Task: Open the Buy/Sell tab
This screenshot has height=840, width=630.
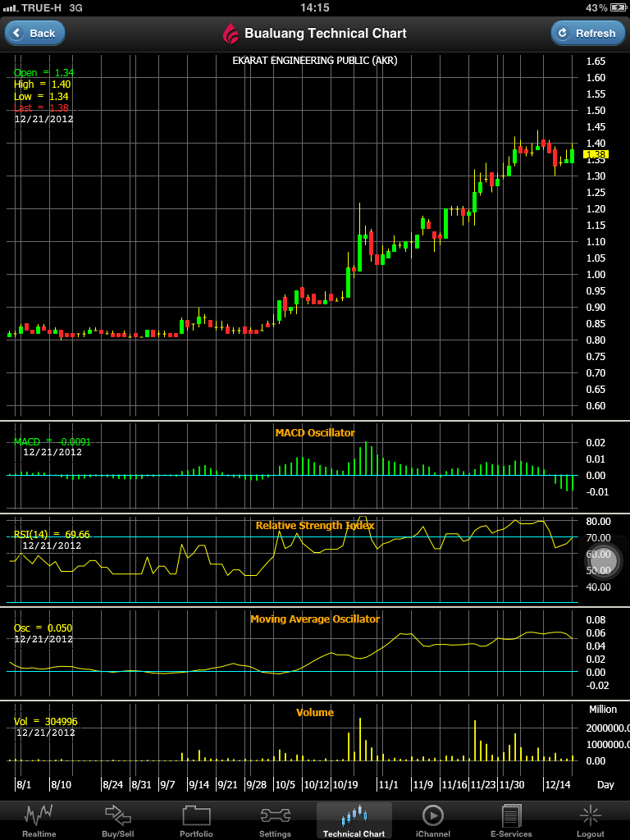Action: click(118, 820)
